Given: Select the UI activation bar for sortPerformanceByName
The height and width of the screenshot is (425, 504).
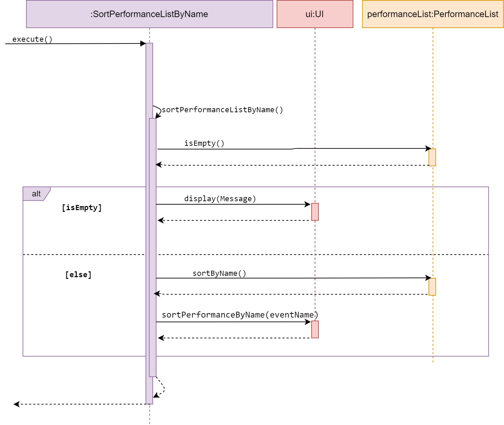Looking at the screenshot, I should (315, 330).
